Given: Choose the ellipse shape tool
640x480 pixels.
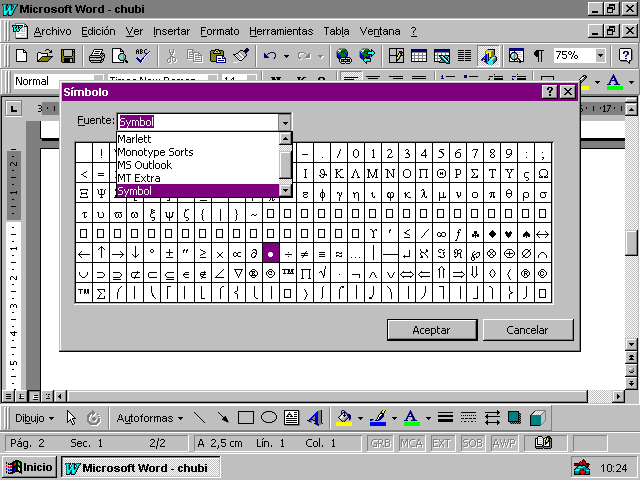Looking at the screenshot, I should (269, 418).
